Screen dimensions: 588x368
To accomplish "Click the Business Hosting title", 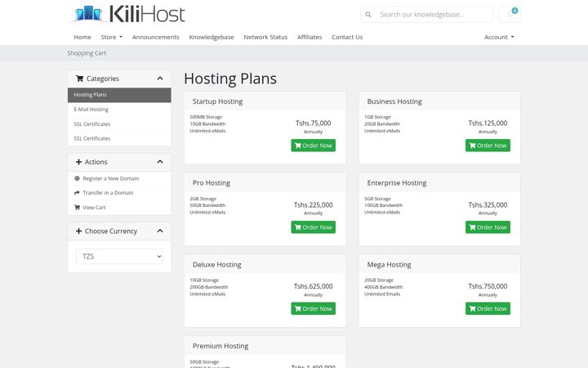I will [x=394, y=101].
